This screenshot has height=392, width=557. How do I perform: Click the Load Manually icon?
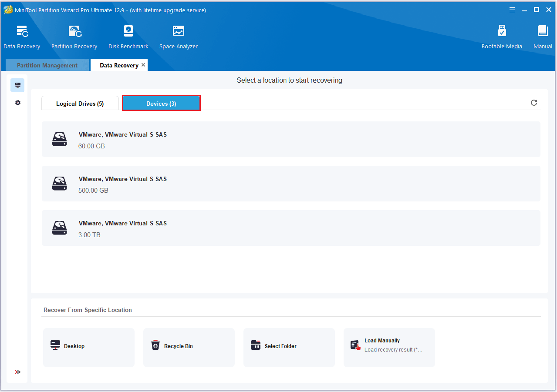[x=355, y=345]
